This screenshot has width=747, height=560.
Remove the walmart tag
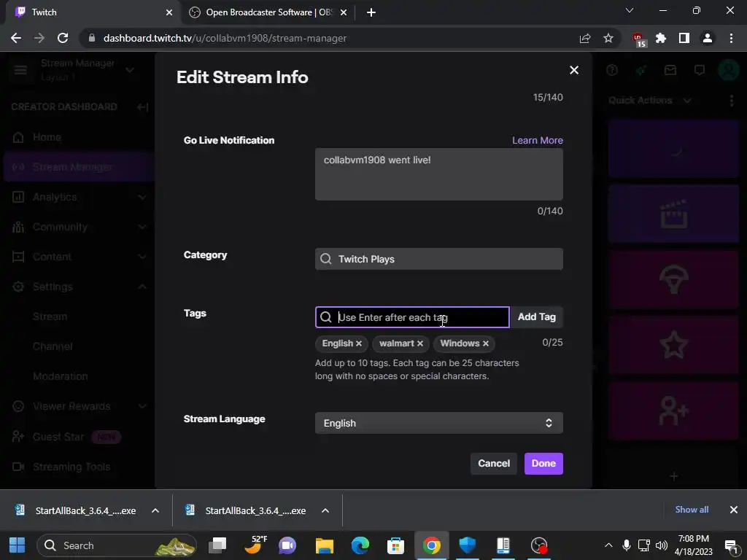click(419, 343)
